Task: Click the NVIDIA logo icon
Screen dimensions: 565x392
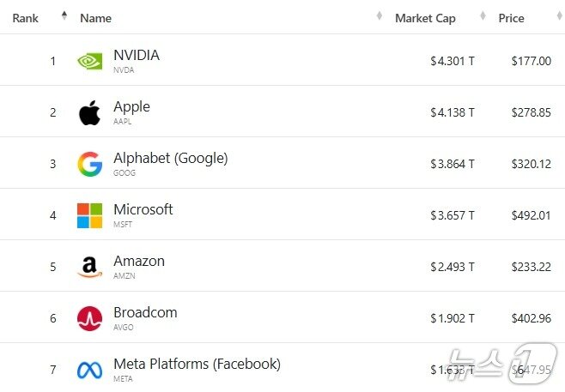Action: [89, 61]
